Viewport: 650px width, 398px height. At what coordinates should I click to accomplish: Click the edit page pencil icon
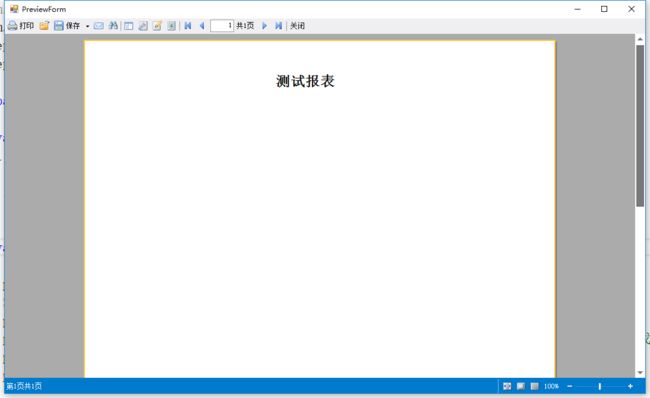[x=157, y=26]
